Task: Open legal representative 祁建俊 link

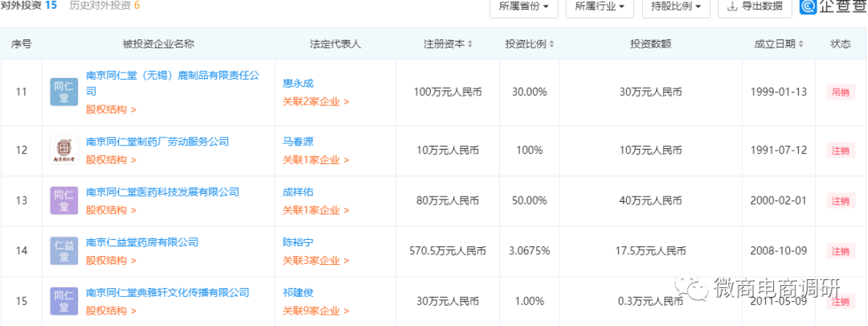Action: tap(298, 292)
